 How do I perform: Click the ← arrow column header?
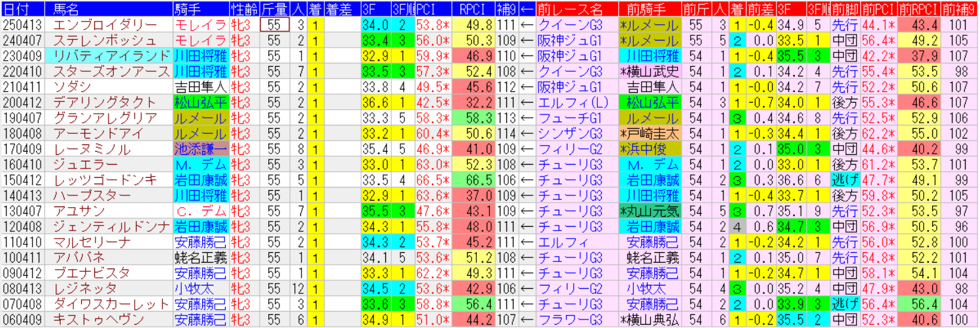click(527, 9)
